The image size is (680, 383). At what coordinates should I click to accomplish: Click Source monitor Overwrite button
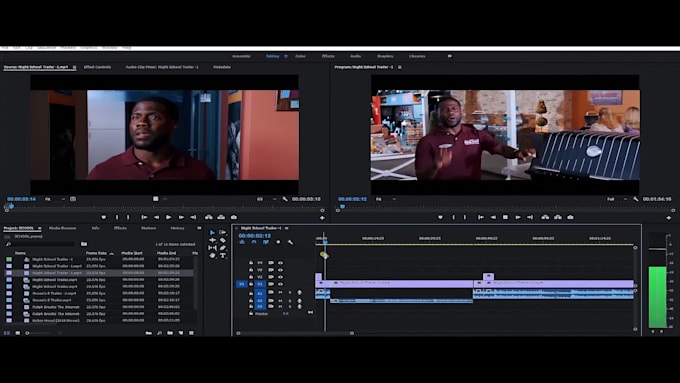(221, 217)
